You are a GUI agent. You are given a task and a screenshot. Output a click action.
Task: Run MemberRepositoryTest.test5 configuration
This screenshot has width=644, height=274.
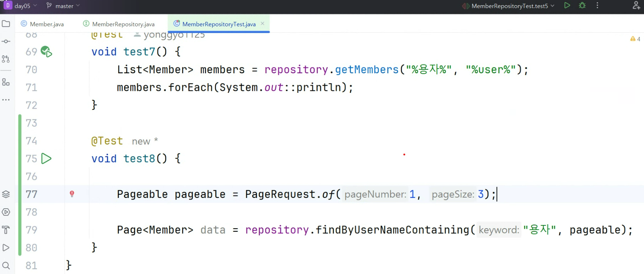[x=567, y=6]
